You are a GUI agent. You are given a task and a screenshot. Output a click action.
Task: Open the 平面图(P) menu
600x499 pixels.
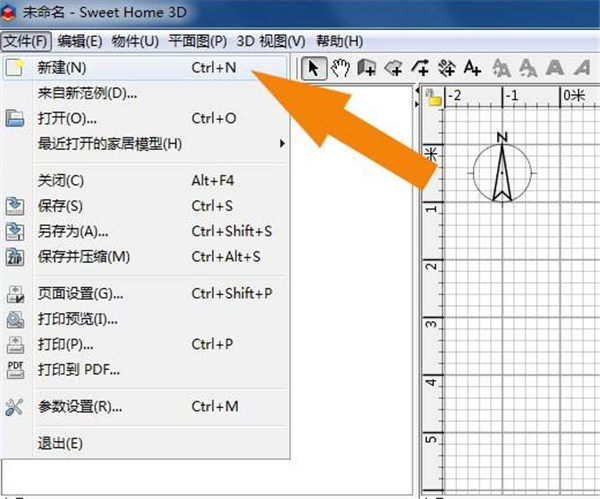198,41
